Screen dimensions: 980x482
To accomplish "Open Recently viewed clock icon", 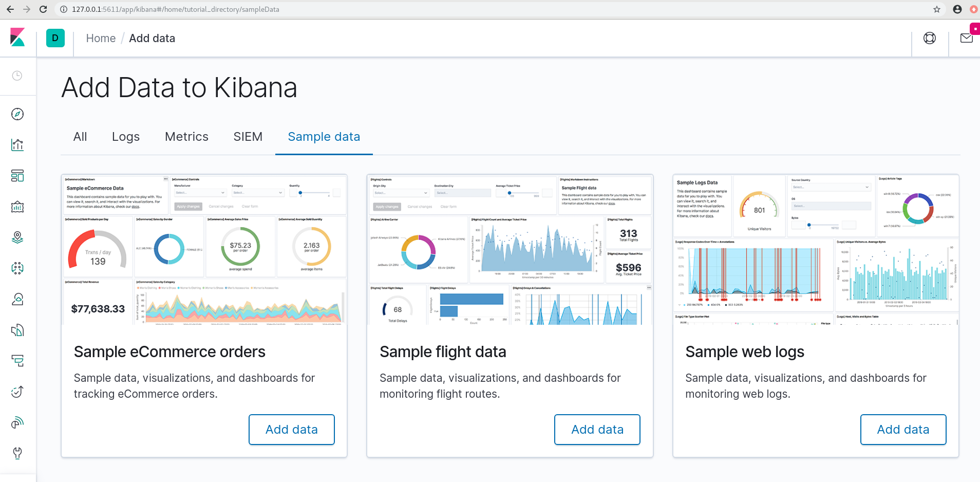I will (x=17, y=76).
